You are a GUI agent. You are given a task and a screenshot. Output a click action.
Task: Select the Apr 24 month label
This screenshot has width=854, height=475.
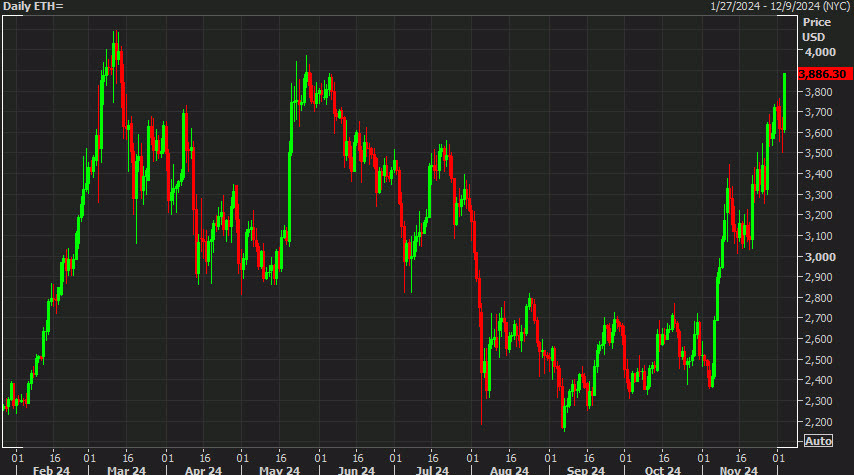pyautogui.click(x=203, y=469)
